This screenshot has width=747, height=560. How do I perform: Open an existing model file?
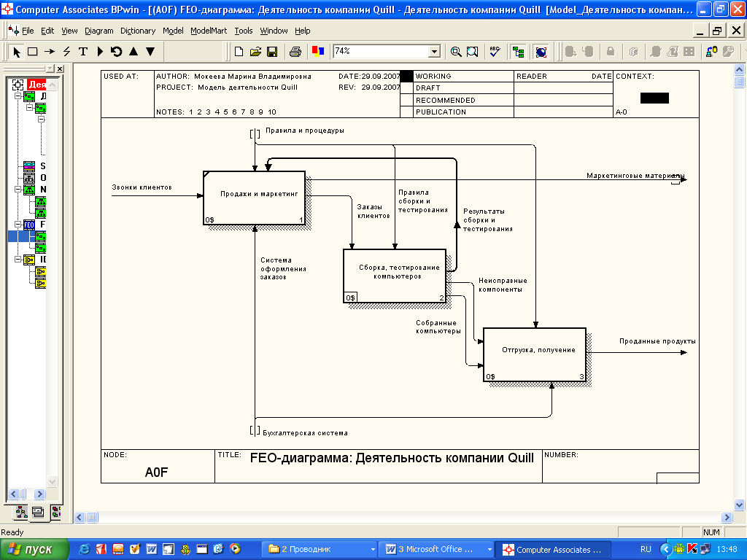pyautogui.click(x=255, y=52)
